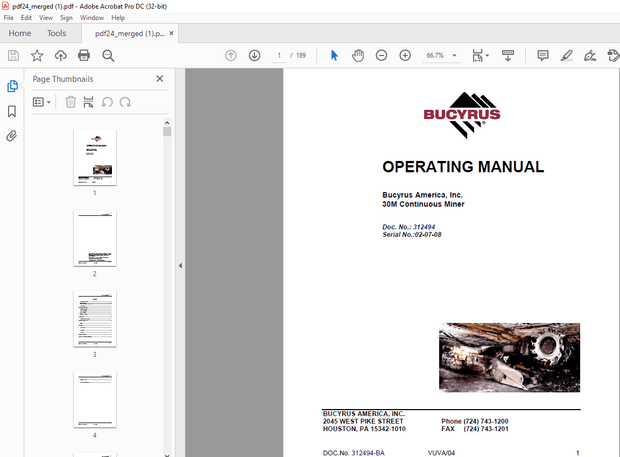Open the View menu
This screenshot has height=457, width=620.
pos(46,18)
